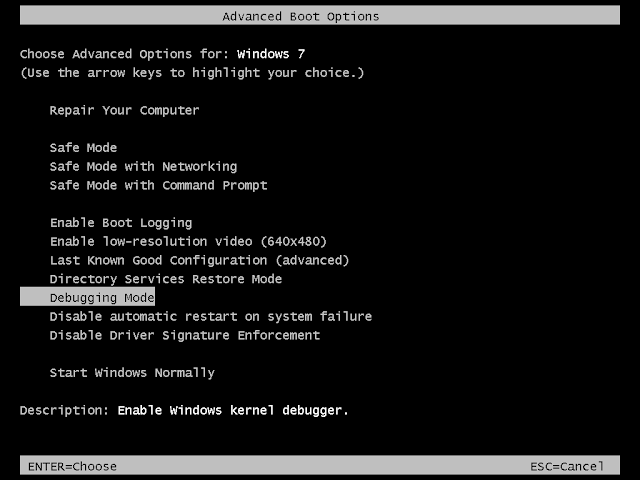The image size is (640, 480).
Task: Click the Choose Advanced Options for label
Action: point(125,54)
